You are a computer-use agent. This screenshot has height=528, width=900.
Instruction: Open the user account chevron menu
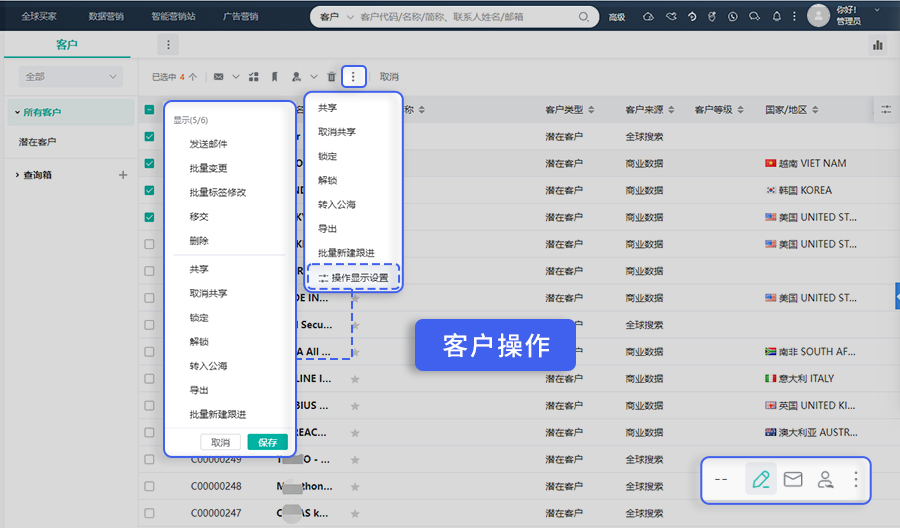click(877, 10)
